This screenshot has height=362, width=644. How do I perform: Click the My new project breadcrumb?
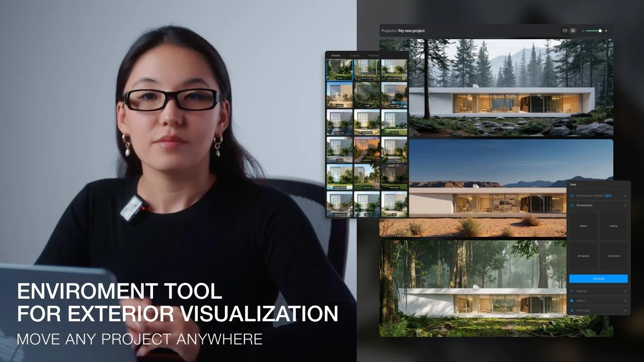coord(412,31)
